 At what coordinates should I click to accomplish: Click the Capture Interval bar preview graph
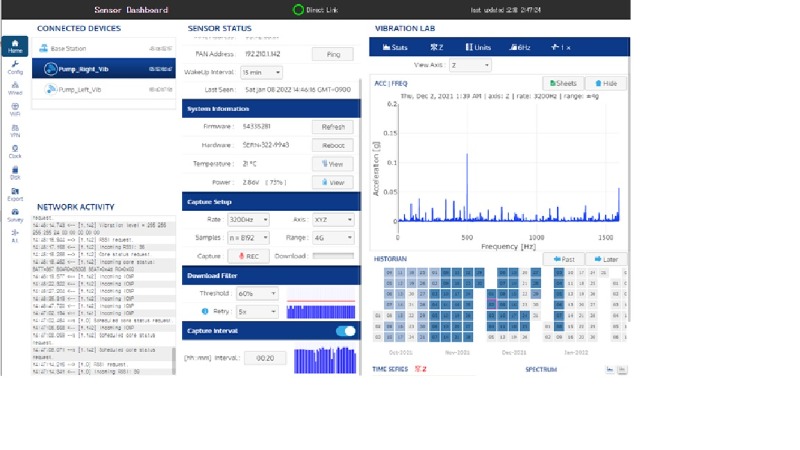pyautogui.click(x=325, y=360)
